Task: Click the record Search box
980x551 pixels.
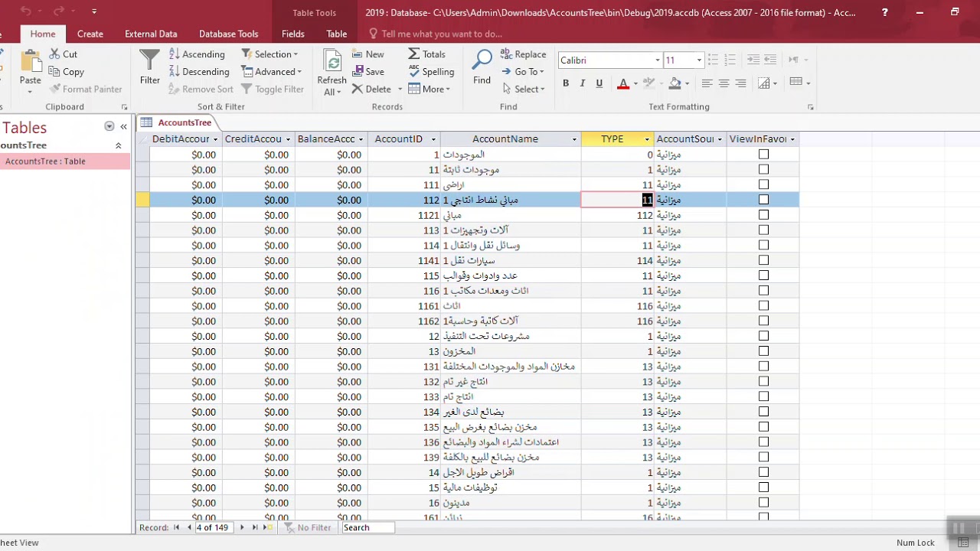Action: point(367,527)
